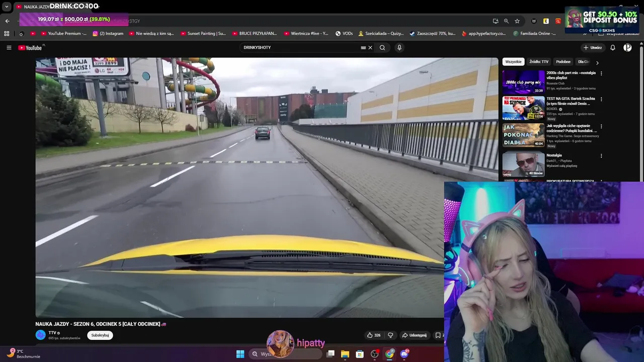Start voice search with the microphone
644x362 pixels.
(399, 48)
